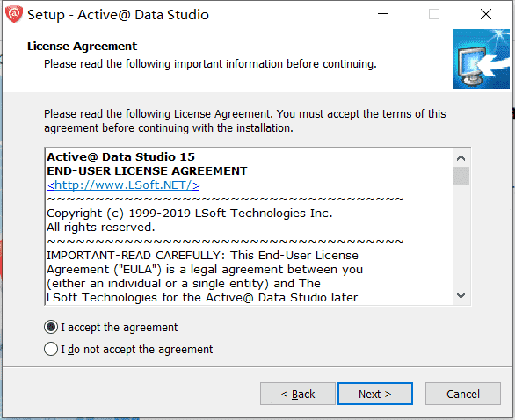The width and height of the screenshot is (515, 420).
Task: Click the IMPORTANT-READ CAREFULLY paragraph in license box
Action: click(205, 276)
